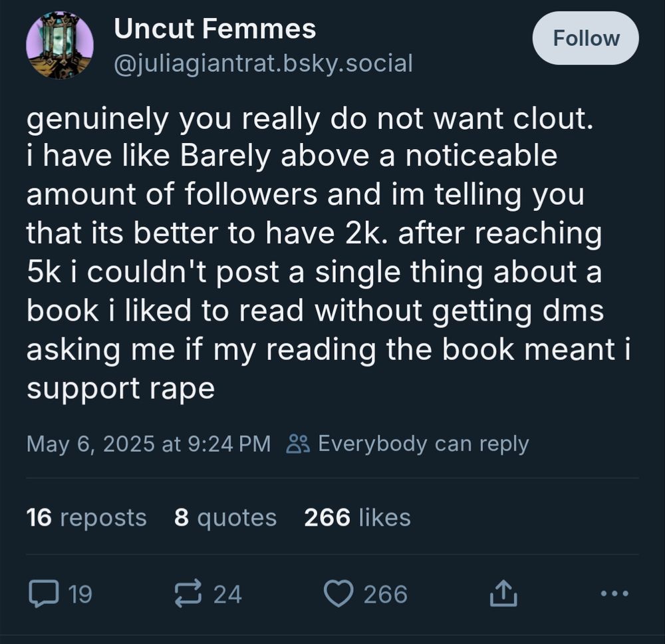This screenshot has height=644, width=665.
Task: Click the last line "support rape" of the post
Action: coord(120,388)
